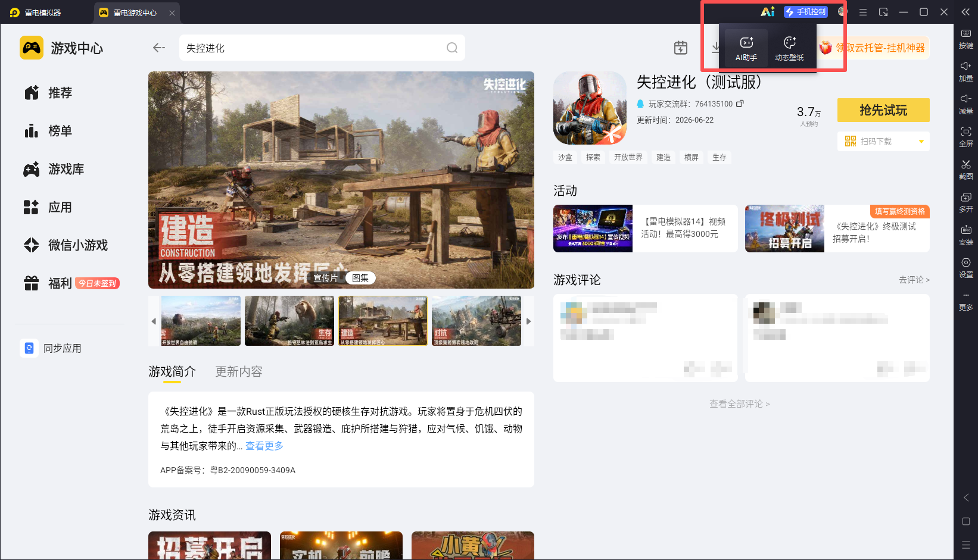Click the 开放世界 tag

point(628,157)
